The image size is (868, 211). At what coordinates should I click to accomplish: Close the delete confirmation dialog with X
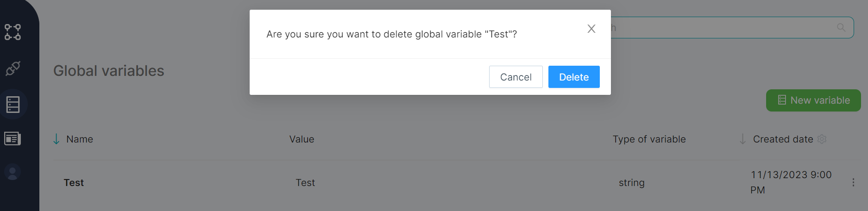(591, 29)
